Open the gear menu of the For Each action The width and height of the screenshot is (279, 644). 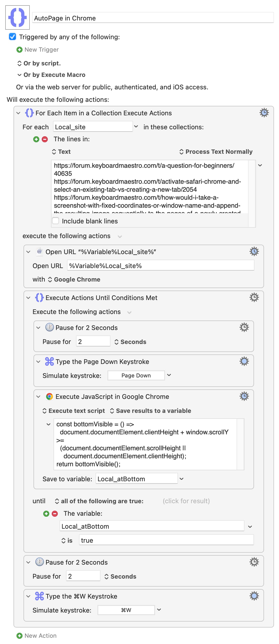pos(264,113)
